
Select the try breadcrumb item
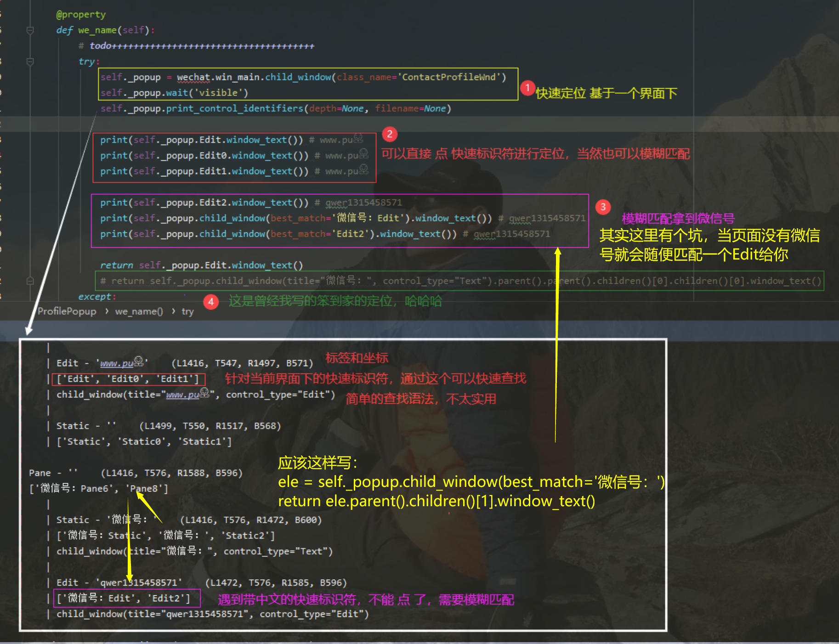point(187,311)
